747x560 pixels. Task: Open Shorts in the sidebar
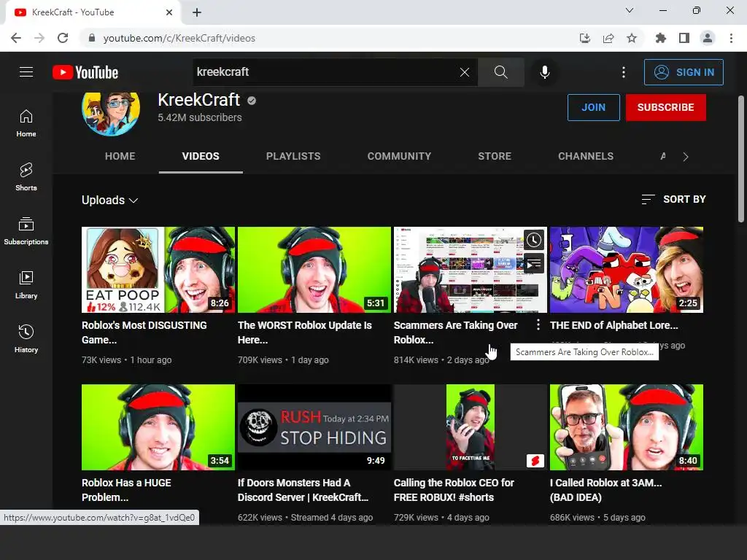(x=26, y=176)
